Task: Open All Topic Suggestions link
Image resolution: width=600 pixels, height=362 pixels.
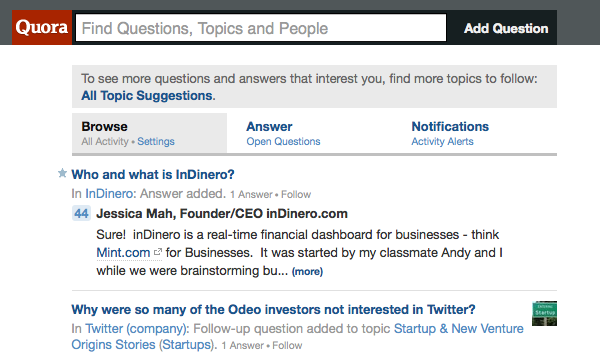Action: pos(147,96)
